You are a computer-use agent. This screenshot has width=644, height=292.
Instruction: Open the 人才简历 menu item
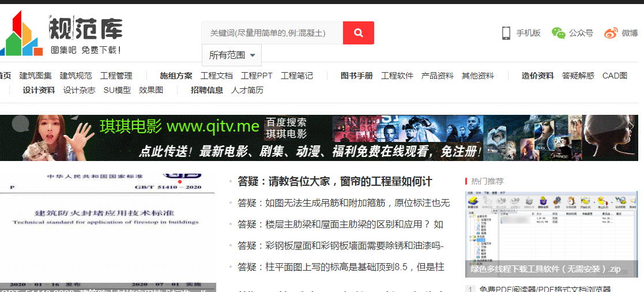click(x=247, y=90)
